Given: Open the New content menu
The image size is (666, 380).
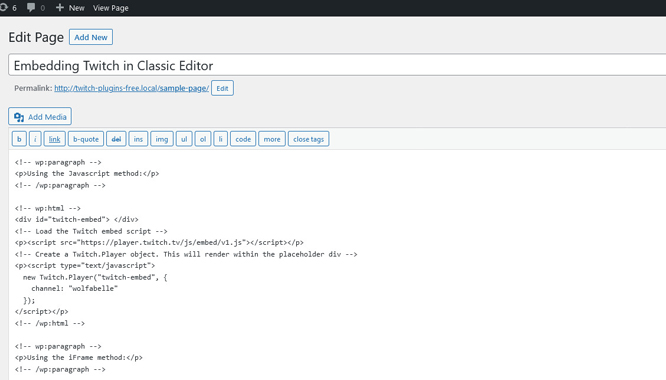Looking at the screenshot, I should click(70, 8).
